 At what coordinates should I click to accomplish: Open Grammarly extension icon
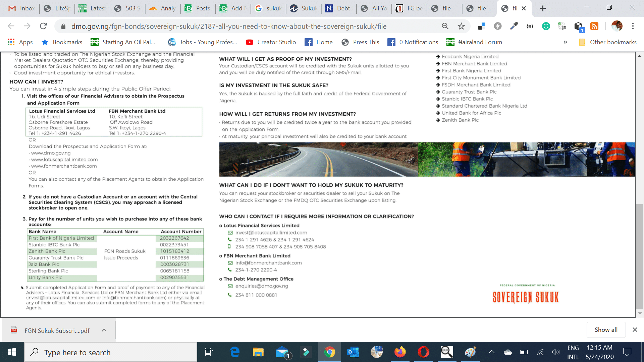[x=546, y=26]
